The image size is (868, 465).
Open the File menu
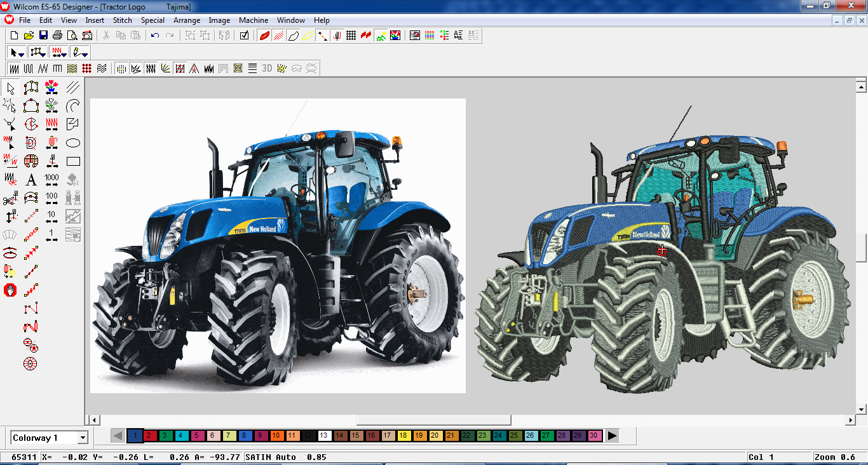[x=25, y=20]
